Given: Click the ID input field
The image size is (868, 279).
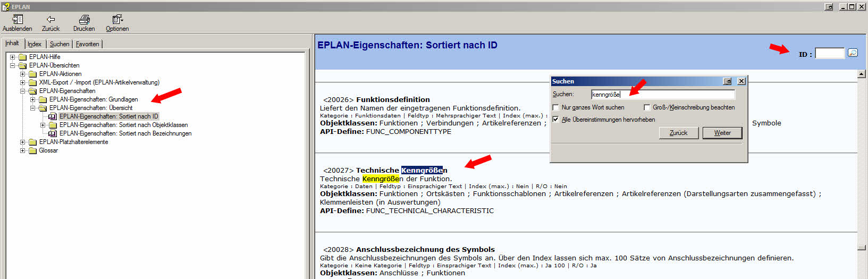Looking at the screenshot, I should pos(830,53).
